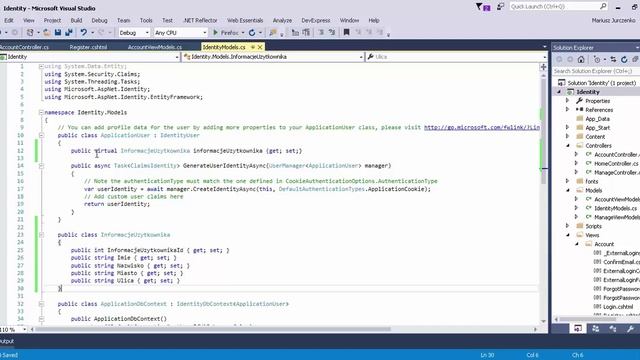640x360 pixels.
Task: Expand the Properties node in Solution Explorer
Action: pos(567,100)
